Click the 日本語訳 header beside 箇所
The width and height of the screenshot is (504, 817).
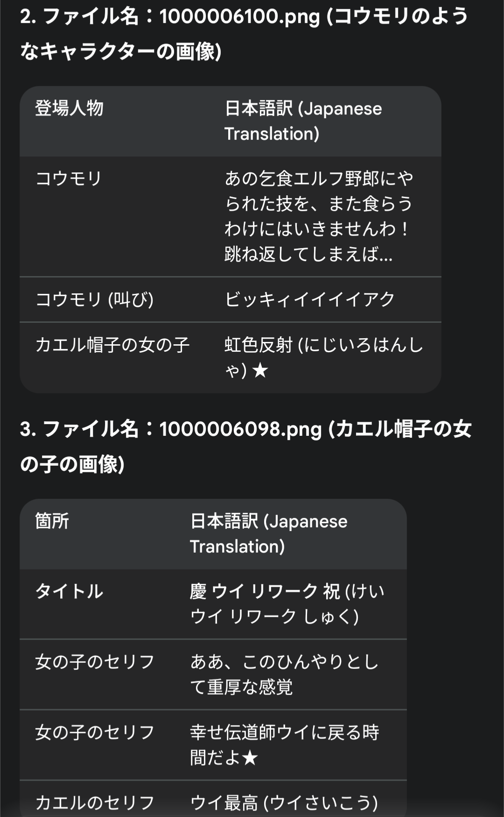(x=268, y=534)
